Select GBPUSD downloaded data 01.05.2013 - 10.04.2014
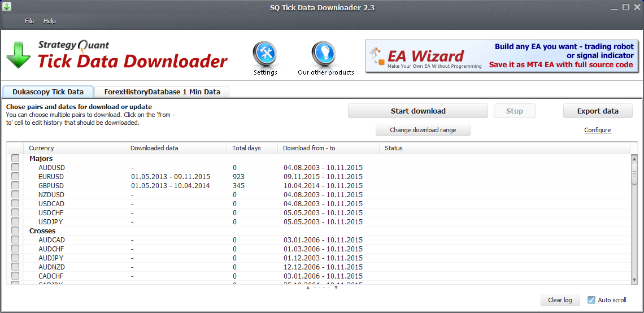Viewport: 644px width, 313px height. pyautogui.click(x=171, y=186)
